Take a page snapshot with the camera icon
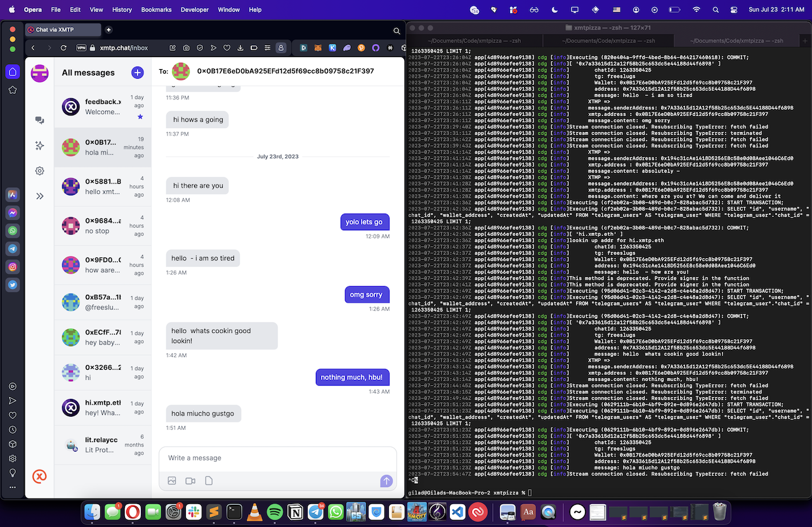Screen dimensions: 812x527 tap(187, 48)
